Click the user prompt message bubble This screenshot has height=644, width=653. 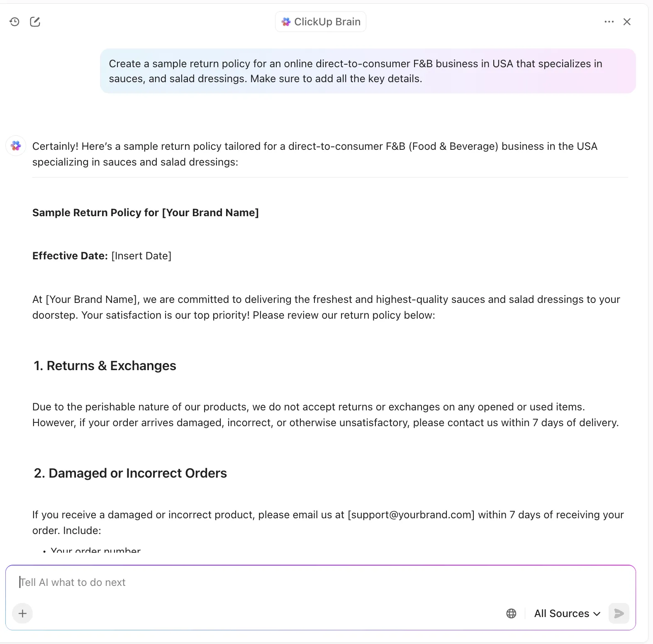pos(368,71)
